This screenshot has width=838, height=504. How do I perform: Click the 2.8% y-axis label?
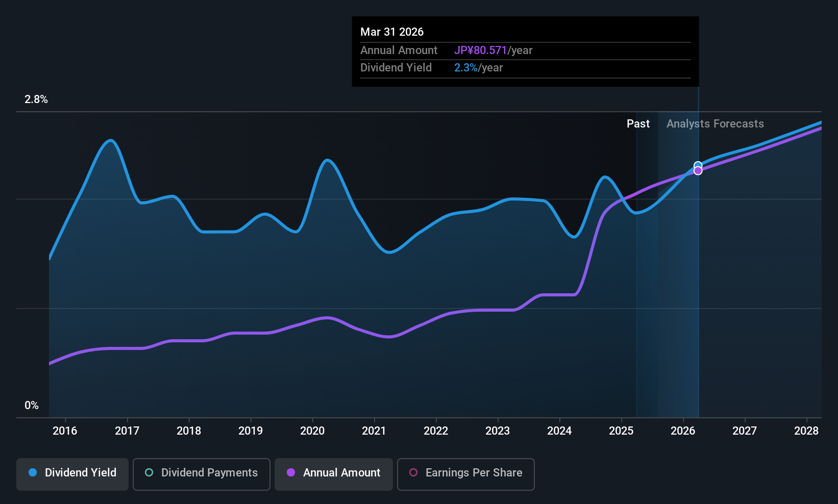(x=36, y=99)
